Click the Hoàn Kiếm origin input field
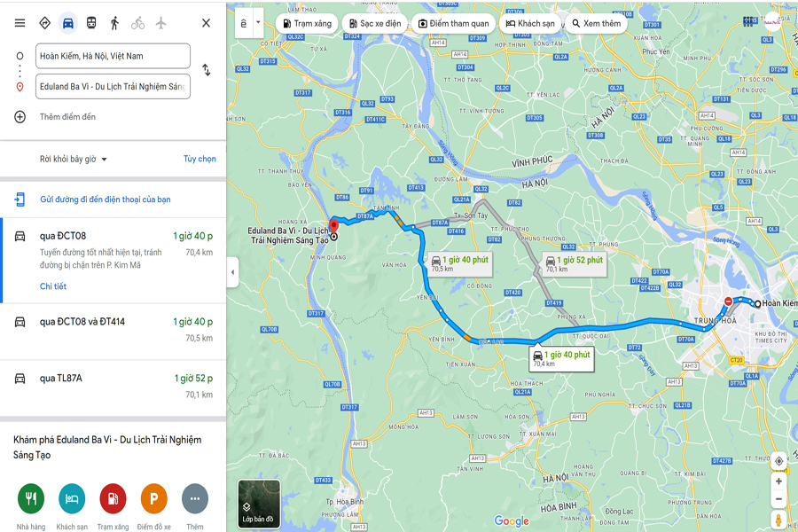This screenshot has height=532, width=798. (113, 56)
